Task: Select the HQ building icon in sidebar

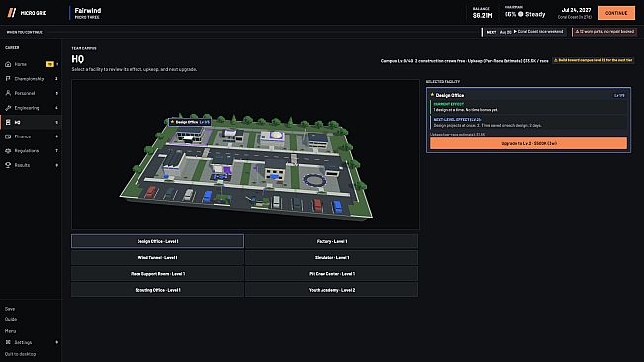Action: (8, 122)
